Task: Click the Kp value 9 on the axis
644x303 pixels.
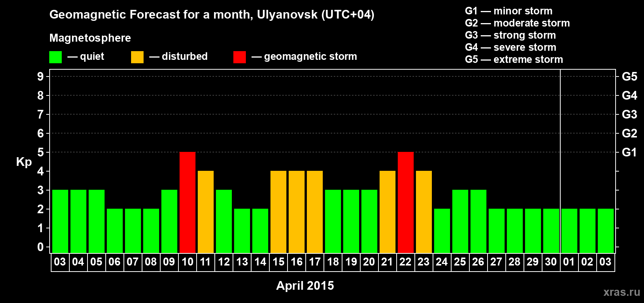Action: point(41,77)
